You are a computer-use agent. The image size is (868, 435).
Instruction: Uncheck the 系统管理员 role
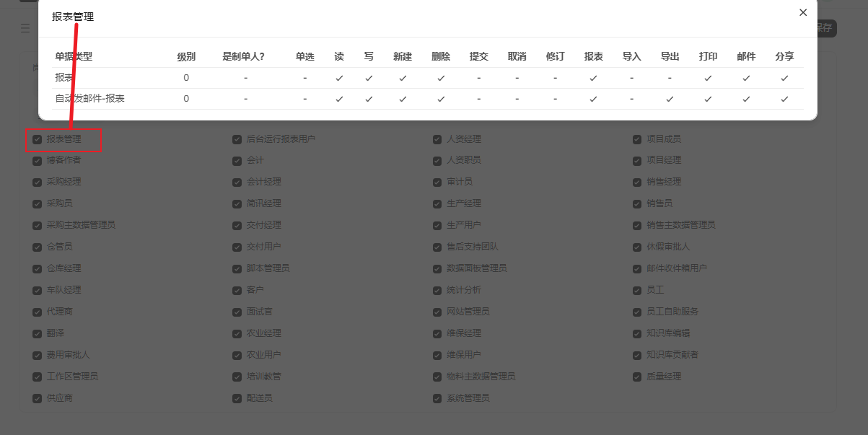437,398
